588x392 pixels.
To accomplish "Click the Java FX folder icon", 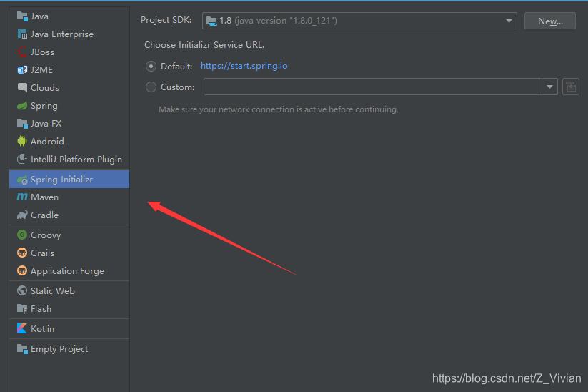I will 22,124.
